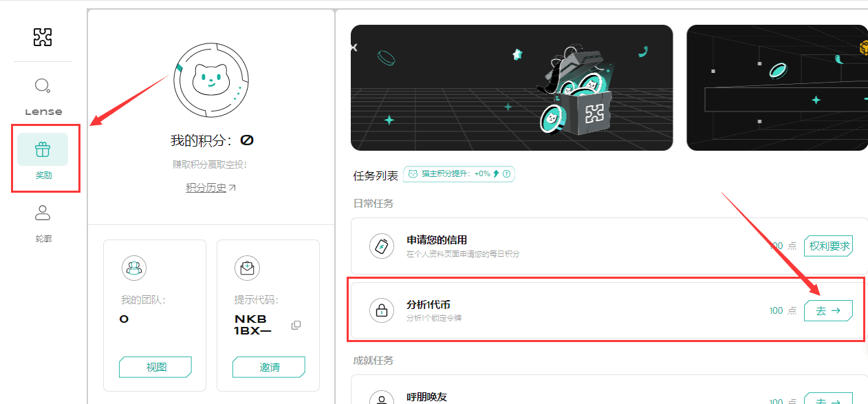Click the 提示代码 envelope icon

pos(247,267)
